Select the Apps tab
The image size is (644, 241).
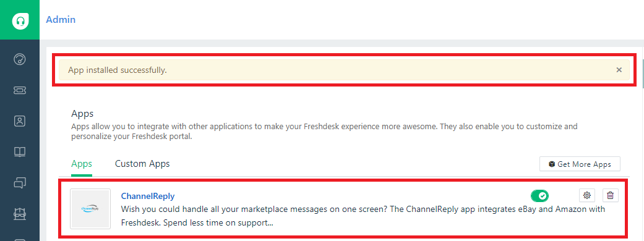81,164
